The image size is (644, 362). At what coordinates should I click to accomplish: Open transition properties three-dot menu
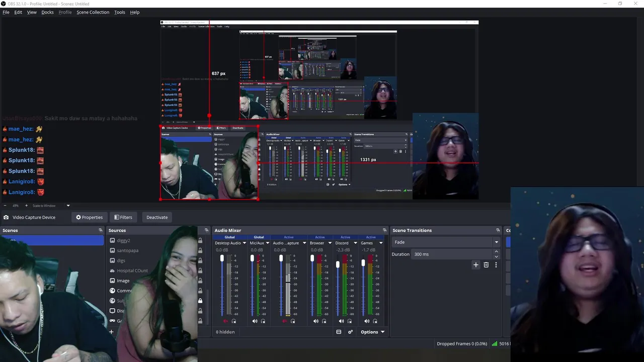[x=496, y=265]
